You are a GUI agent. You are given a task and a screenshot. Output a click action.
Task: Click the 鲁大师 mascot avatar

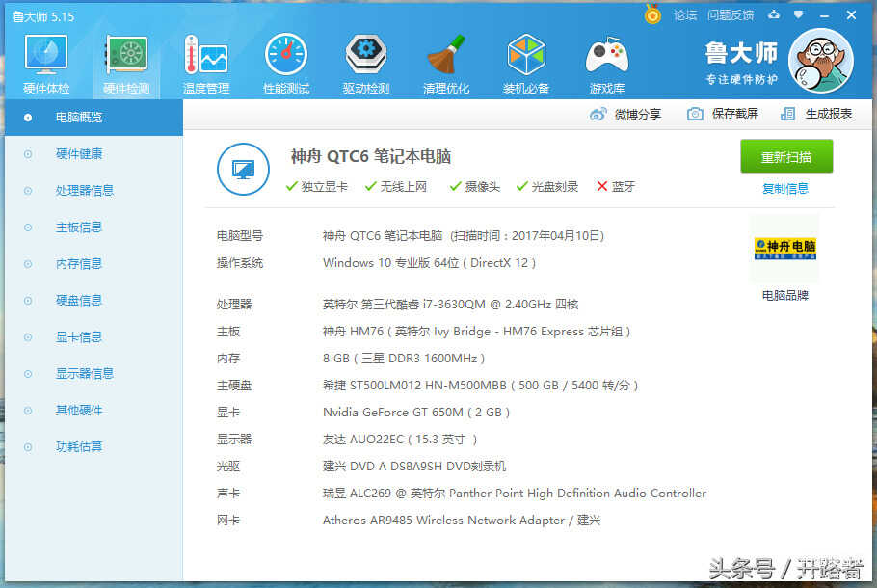coord(820,61)
